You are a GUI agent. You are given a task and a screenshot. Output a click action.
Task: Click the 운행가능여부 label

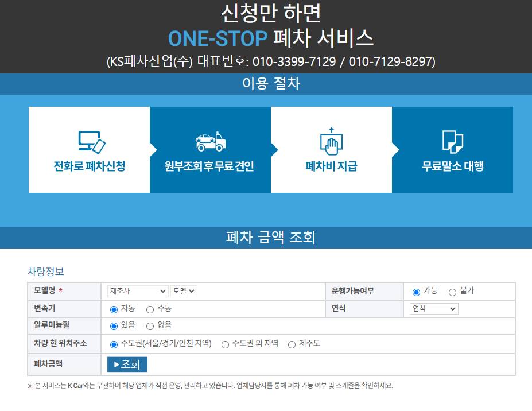pyautogui.click(x=353, y=291)
